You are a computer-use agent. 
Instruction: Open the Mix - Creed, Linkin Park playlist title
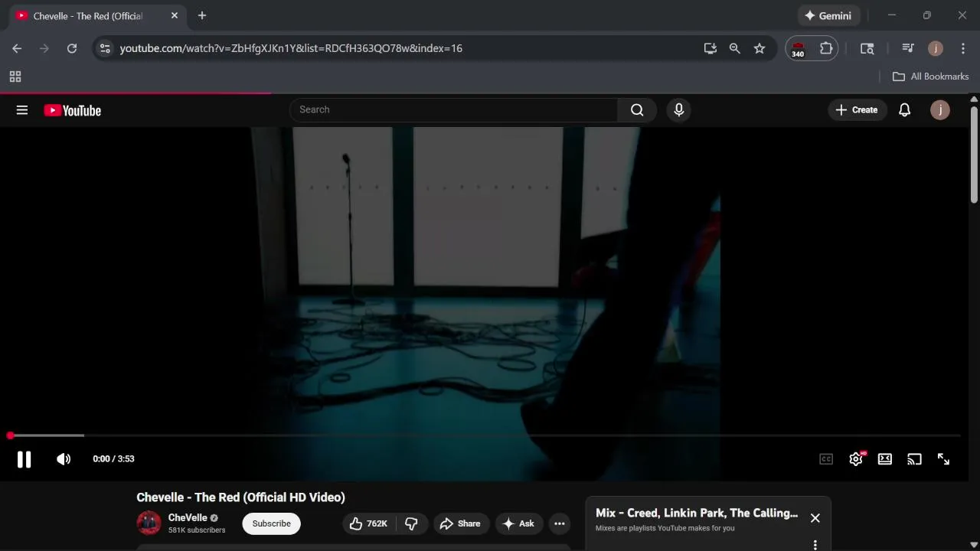pyautogui.click(x=697, y=513)
